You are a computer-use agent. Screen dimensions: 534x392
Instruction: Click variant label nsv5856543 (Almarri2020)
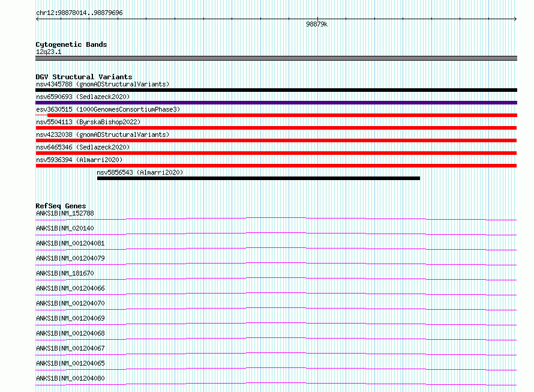pyautogui.click(x=140, y=172)
